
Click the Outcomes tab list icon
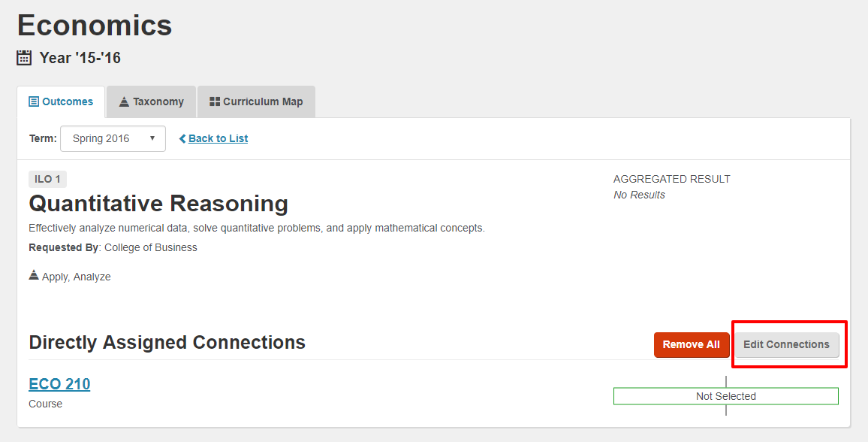point(34,102)
